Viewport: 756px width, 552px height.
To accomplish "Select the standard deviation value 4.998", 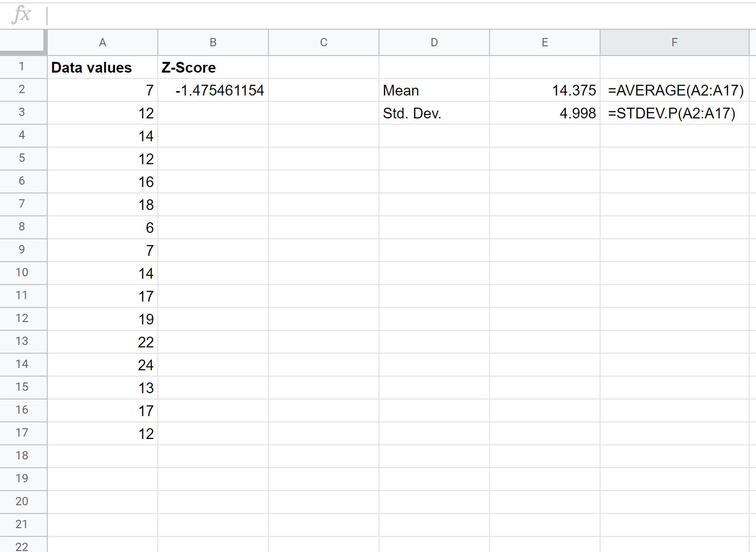I will 545,113.
